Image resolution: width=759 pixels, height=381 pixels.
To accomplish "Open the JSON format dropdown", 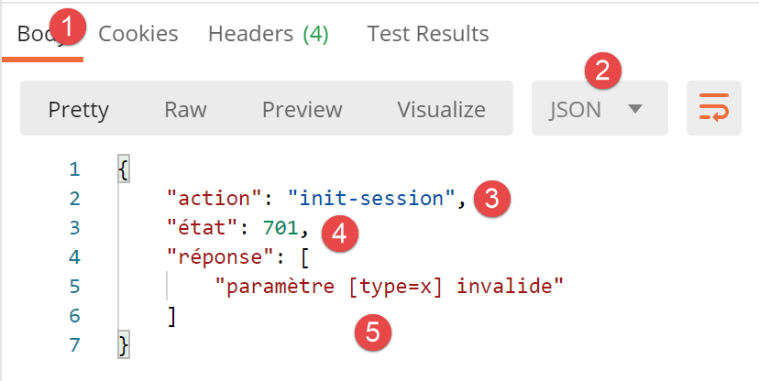I will (600, 108).
